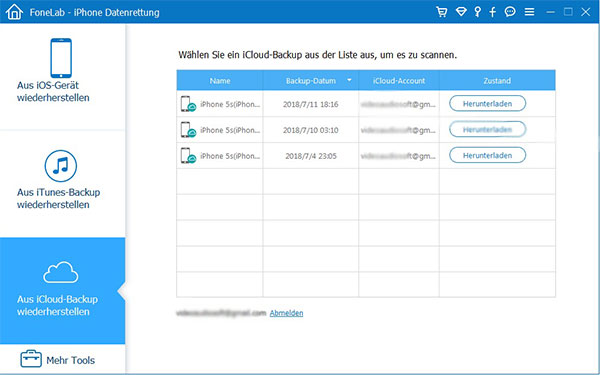Click Herunterladen for 2018/7/11 backup

coord(487,104)
